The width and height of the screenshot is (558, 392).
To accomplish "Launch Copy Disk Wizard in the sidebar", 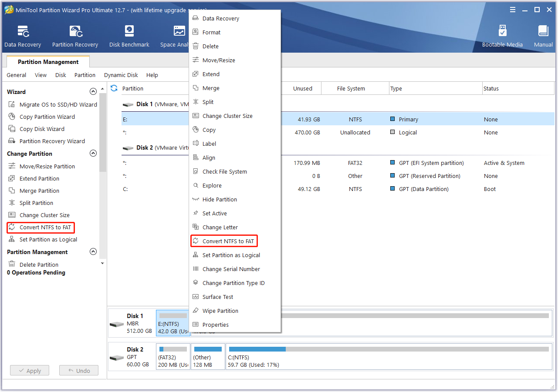I will pyautogui.click(x=36, y=129).
